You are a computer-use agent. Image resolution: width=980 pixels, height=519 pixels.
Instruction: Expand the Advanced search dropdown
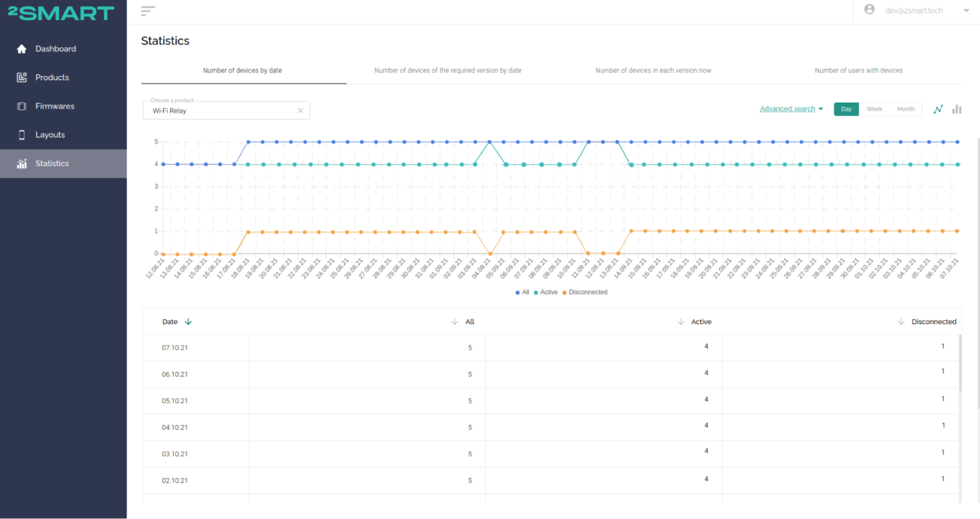[791, 109]
